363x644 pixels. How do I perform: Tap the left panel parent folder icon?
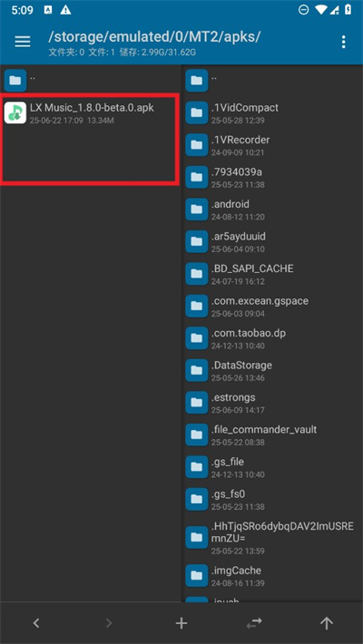15,80
